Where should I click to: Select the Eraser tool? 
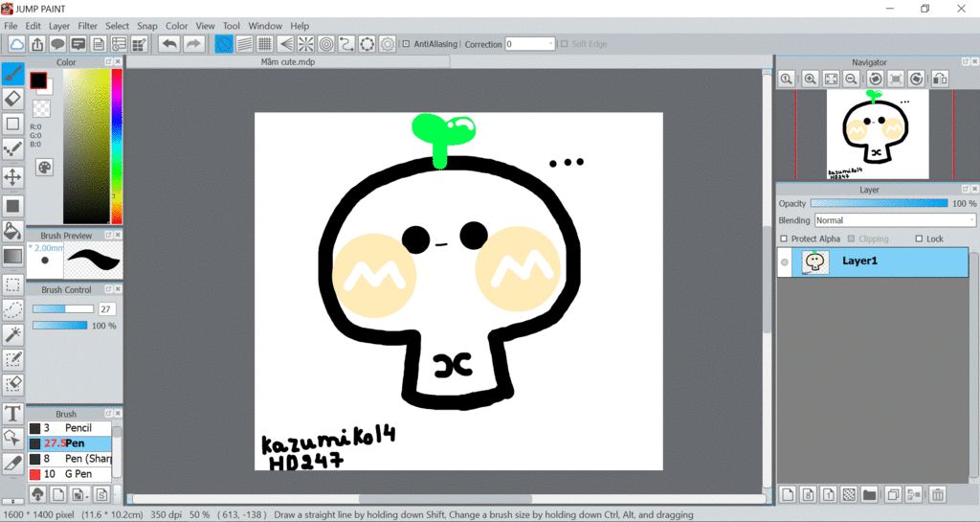[12, 99]
